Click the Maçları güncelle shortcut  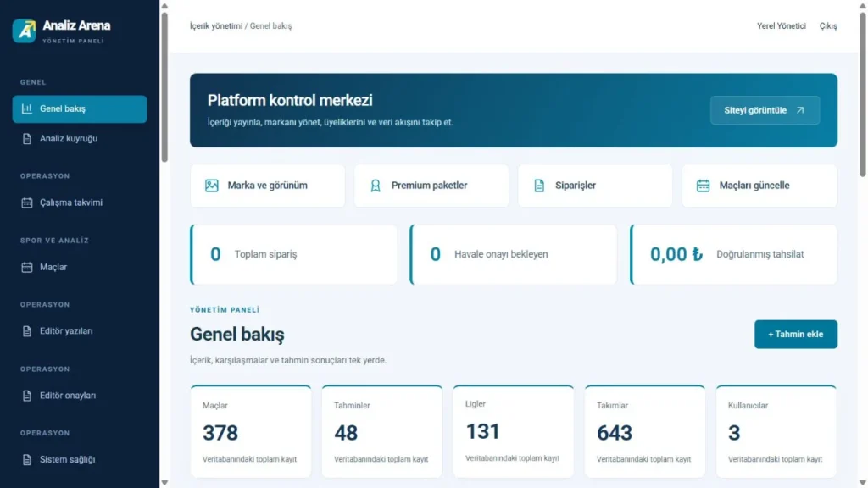pyautogui.click(x=759, y=186)
